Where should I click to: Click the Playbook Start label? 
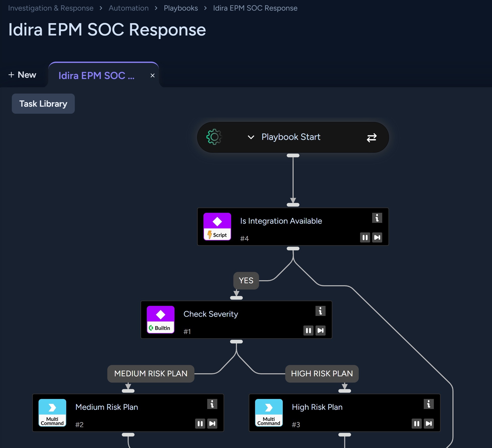pos(291,137)
